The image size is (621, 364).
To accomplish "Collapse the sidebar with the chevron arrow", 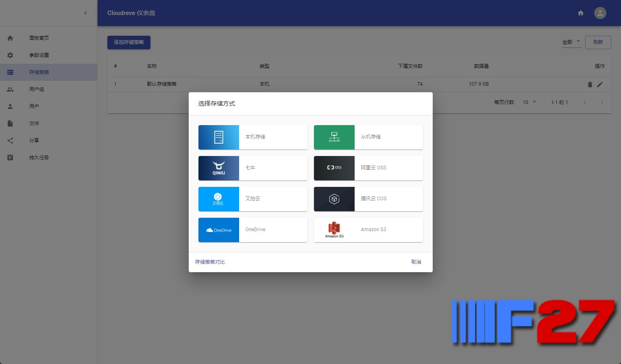I will (x=85, y=13).
